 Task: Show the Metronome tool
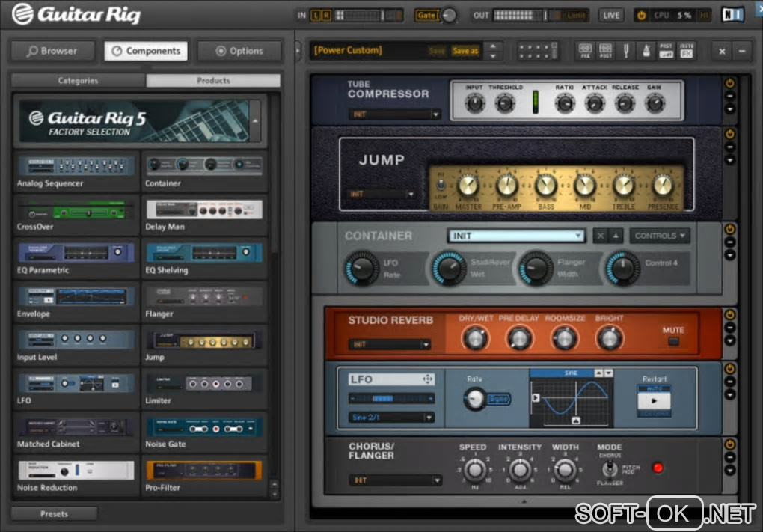point(646,51)
